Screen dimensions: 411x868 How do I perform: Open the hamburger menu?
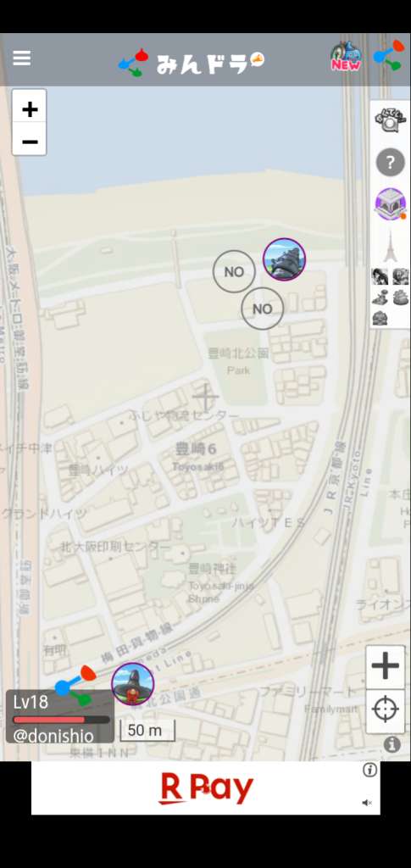[x=21, y=58]
